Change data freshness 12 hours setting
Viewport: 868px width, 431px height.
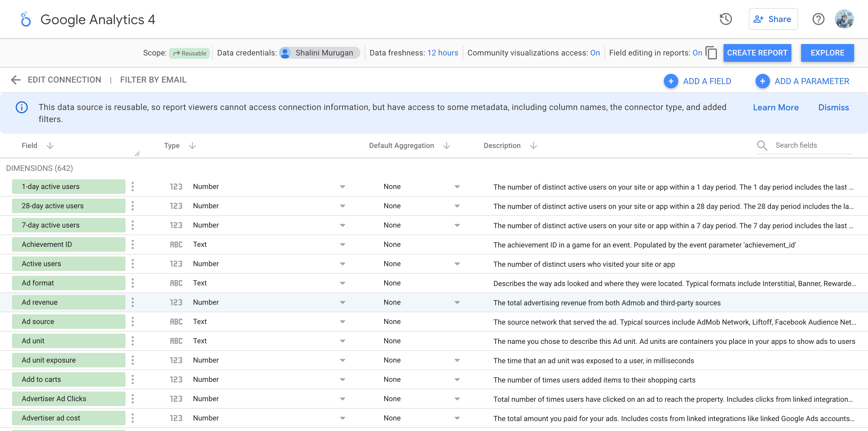442,53
